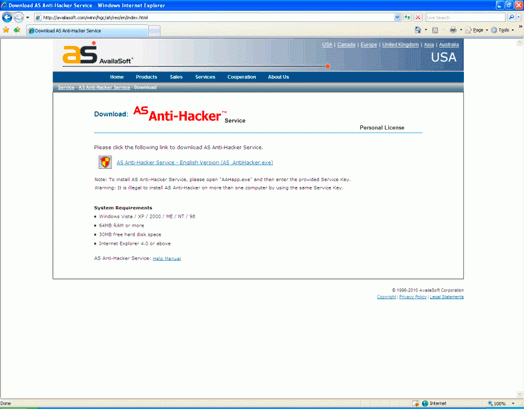The image size is (524, 409).
Task: Open the Products navigation item
Action: (x=146, y=77)
